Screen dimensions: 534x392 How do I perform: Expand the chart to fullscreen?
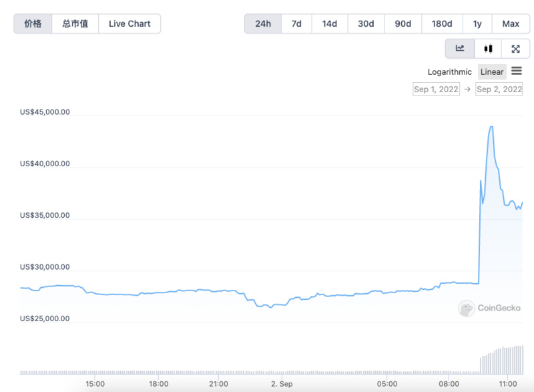515,48
